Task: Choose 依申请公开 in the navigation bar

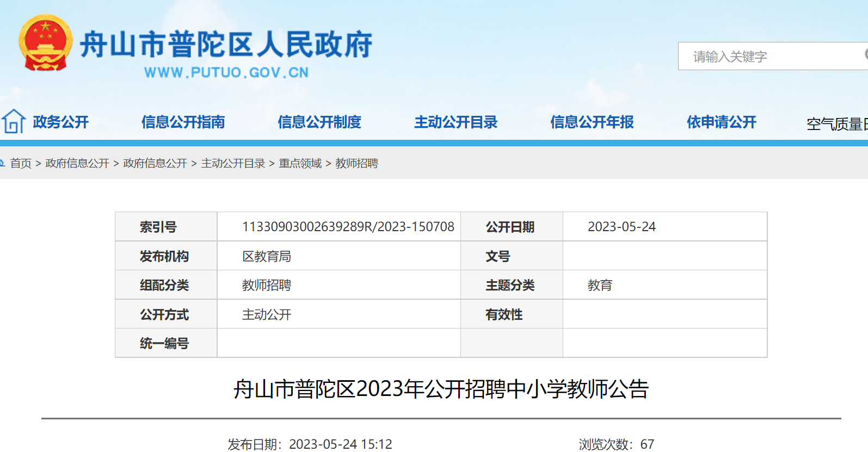Action: (x=722, y=122)
